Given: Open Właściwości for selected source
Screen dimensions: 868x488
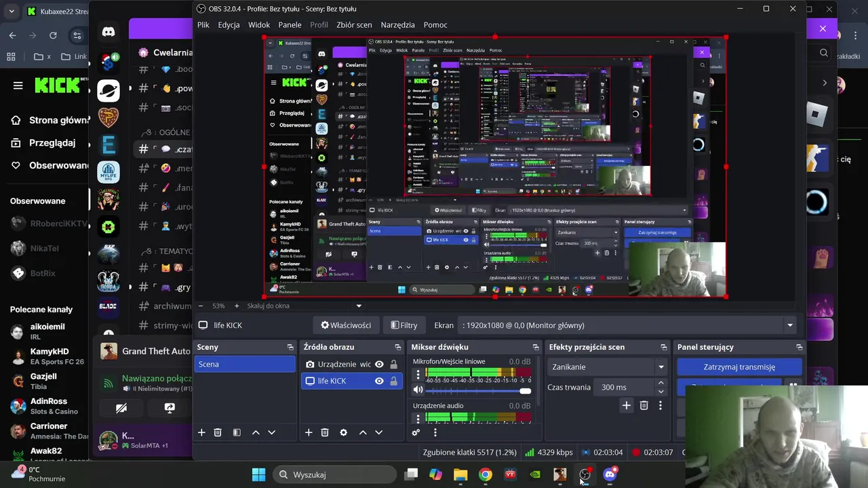Looking at the screenshot, I should (x=346, y=325).
